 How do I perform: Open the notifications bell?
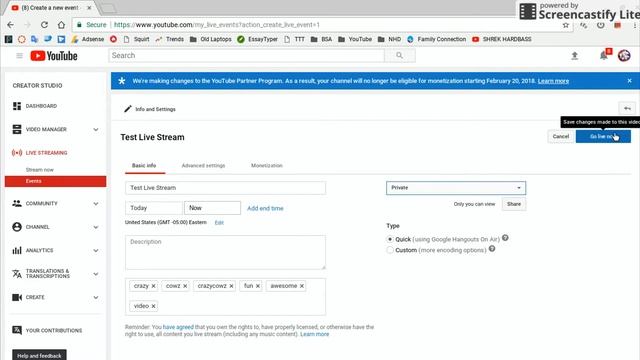pos(604,56)
